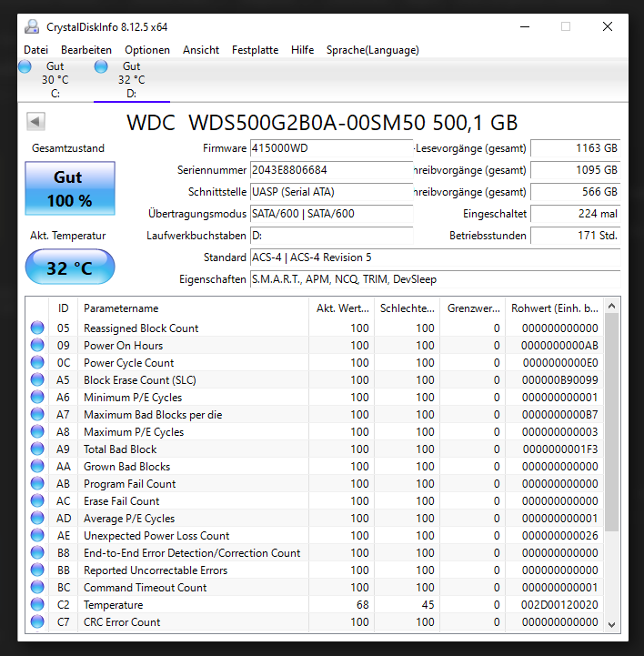Screen dimensions: 644x656
Task: Click the serial number field 2043E8806684
Action: (331, 170)
